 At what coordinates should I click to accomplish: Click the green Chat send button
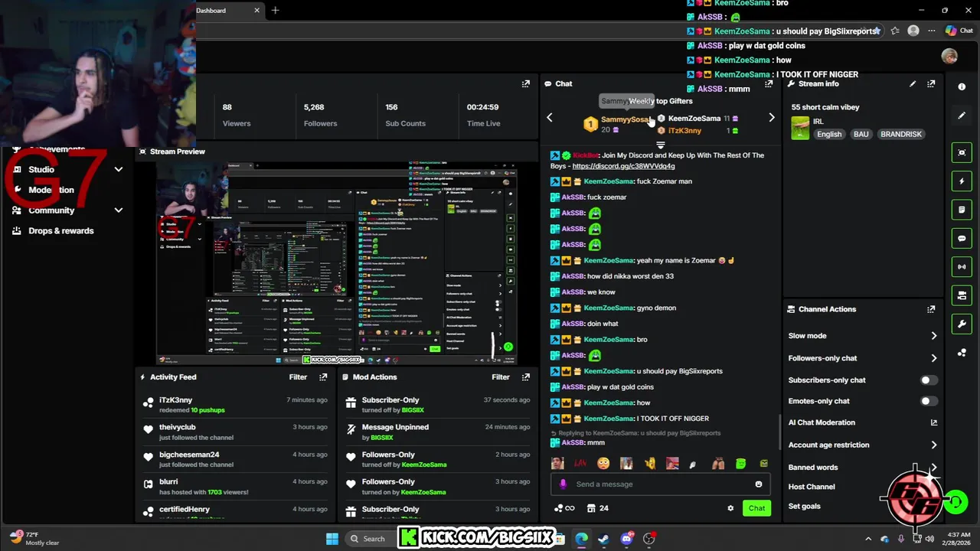coord(756,508)
